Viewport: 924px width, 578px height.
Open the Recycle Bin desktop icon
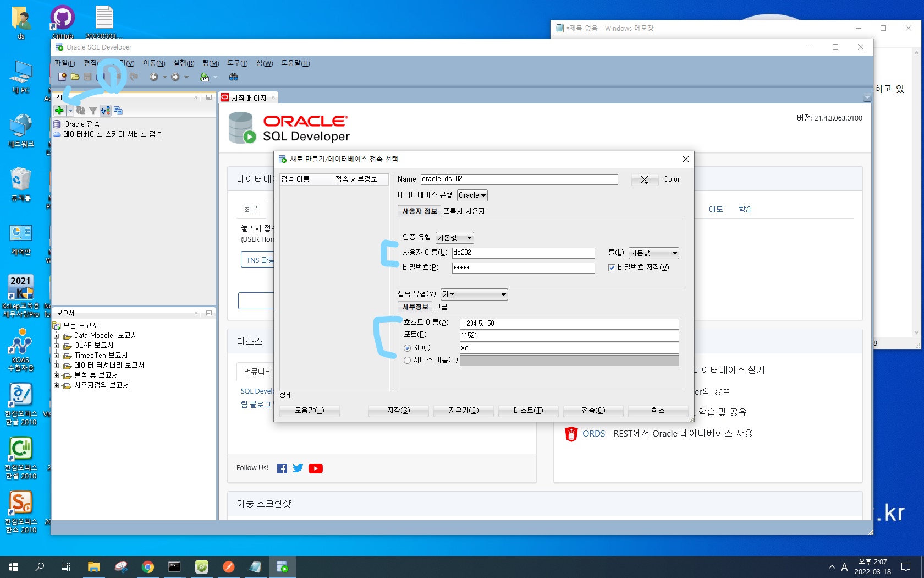click(x=21, y=184)
